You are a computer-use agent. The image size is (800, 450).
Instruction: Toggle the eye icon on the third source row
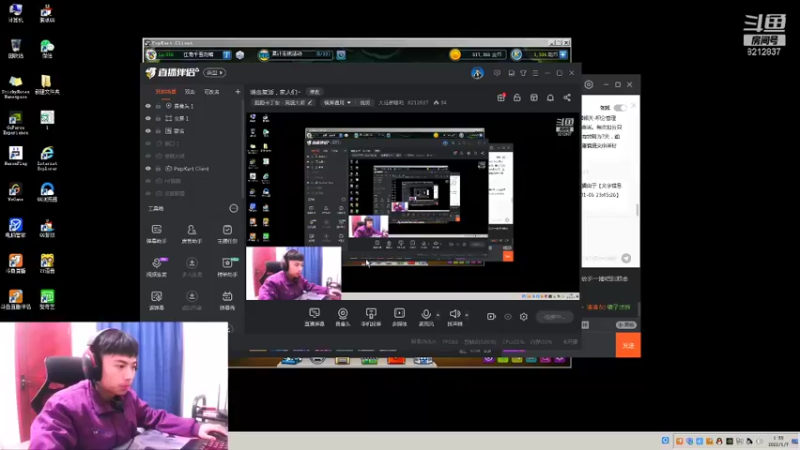[148, 131]
